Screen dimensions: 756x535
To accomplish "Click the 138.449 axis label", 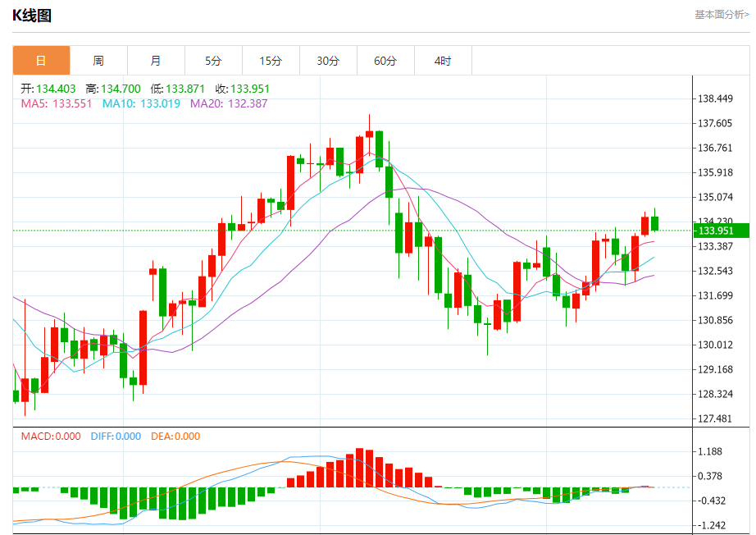I will coord(716,98).
